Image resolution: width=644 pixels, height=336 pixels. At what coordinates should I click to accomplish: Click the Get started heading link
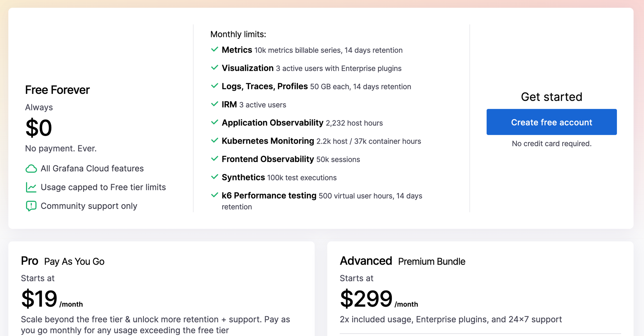[552, 97]
